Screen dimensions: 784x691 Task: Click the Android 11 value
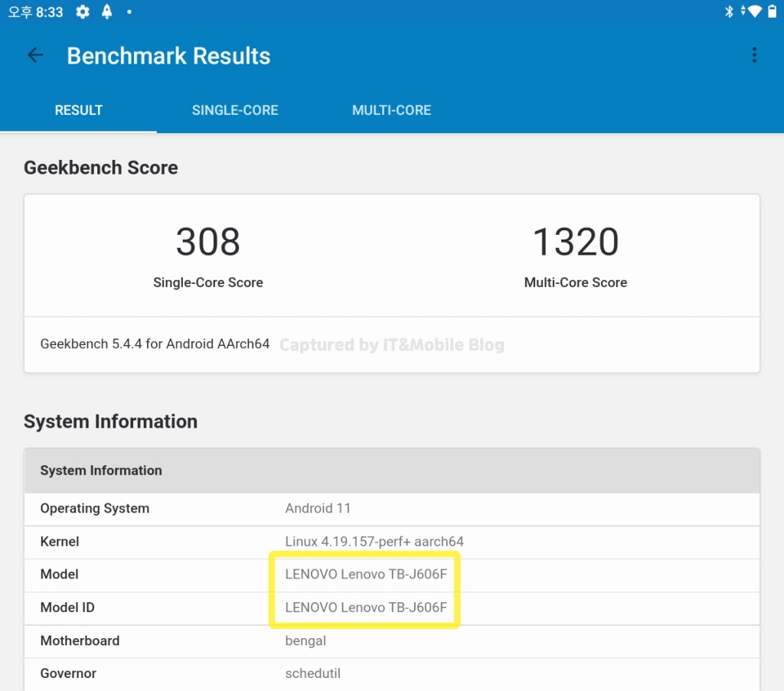coord(318,509)
